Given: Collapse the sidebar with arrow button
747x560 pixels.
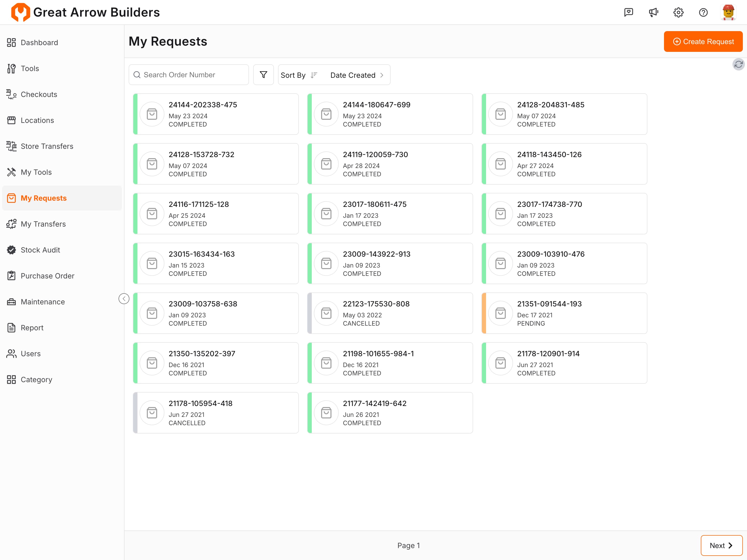Looking at the screenshot, I should [x=124, y=299].
